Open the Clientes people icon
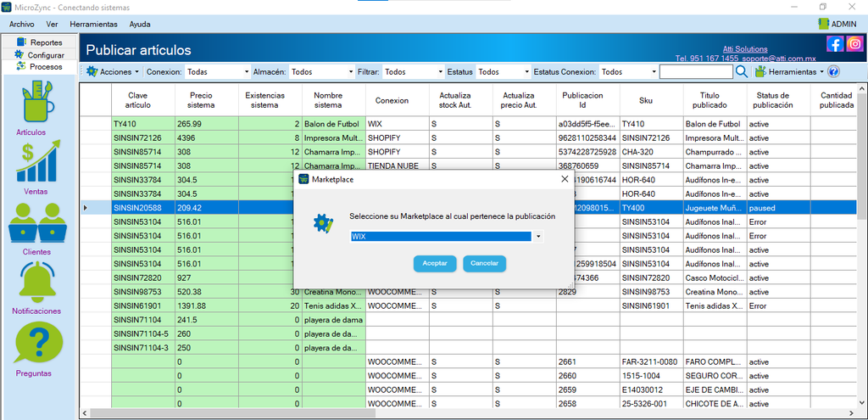The height and width of the screenshot is (420, 868). pos(37,223)
